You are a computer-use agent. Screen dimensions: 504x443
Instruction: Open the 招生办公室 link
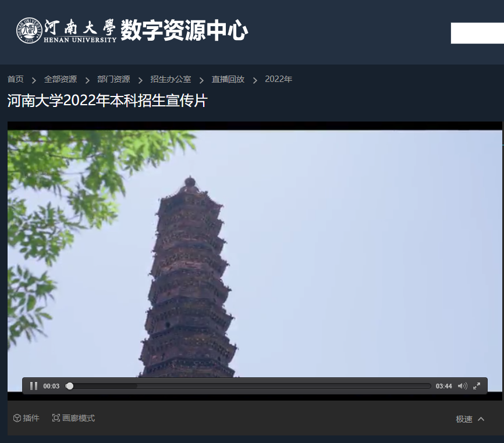pyautogui.click(x=170, y=79)
